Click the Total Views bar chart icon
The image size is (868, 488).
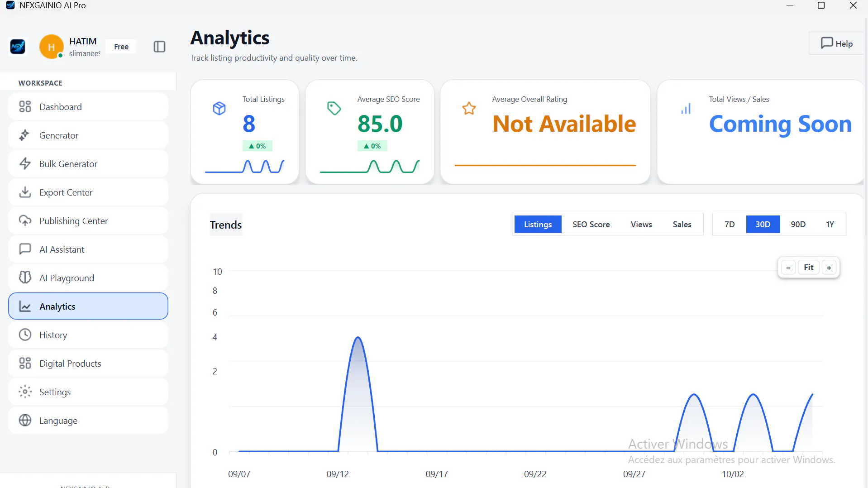(686, 109)
